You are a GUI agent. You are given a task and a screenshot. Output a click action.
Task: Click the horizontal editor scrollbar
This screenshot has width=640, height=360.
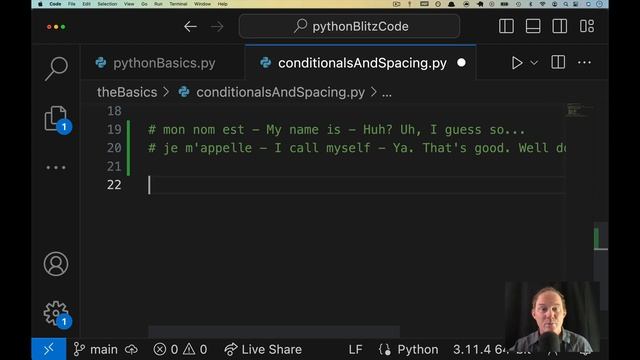(274, 331)
